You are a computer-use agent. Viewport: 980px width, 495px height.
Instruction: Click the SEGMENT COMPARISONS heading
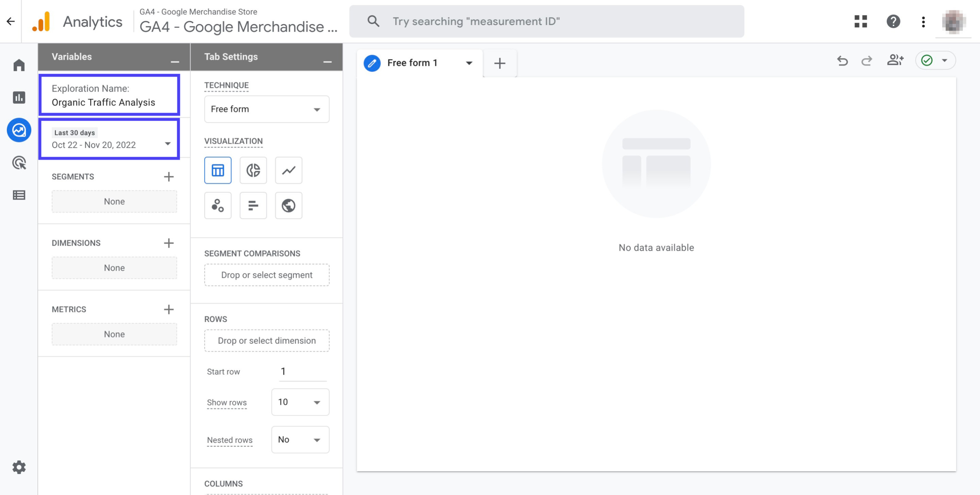tap(252, 254)
